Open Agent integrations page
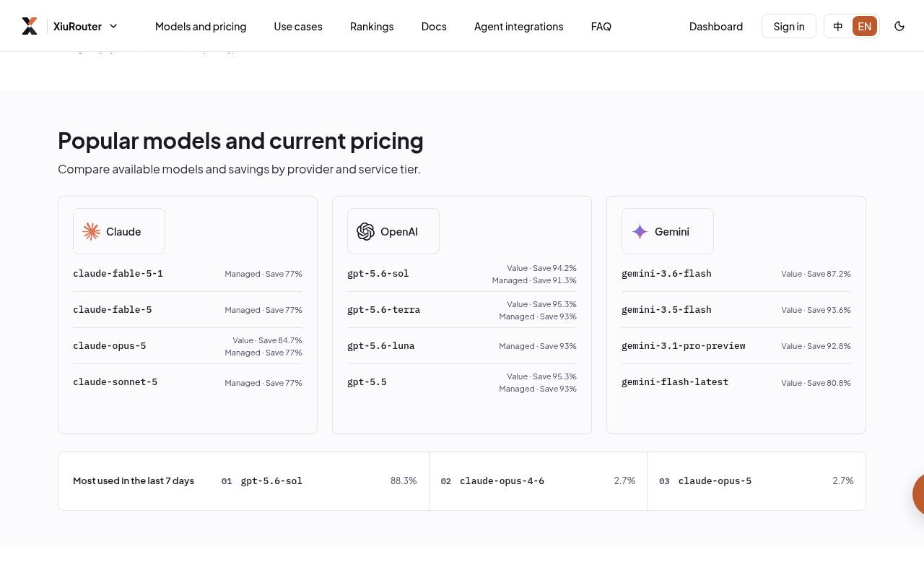Screen dimensions: 924x578 coord(518,26)
